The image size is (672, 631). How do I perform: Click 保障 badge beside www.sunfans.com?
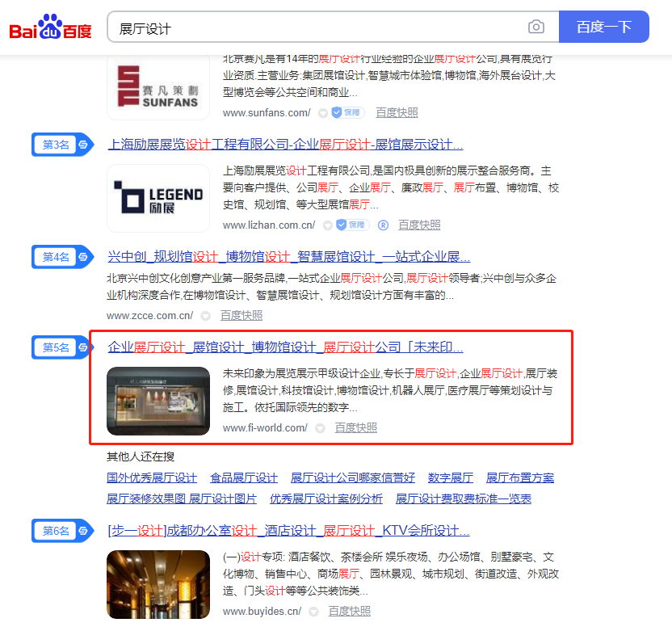pos(348,113)
